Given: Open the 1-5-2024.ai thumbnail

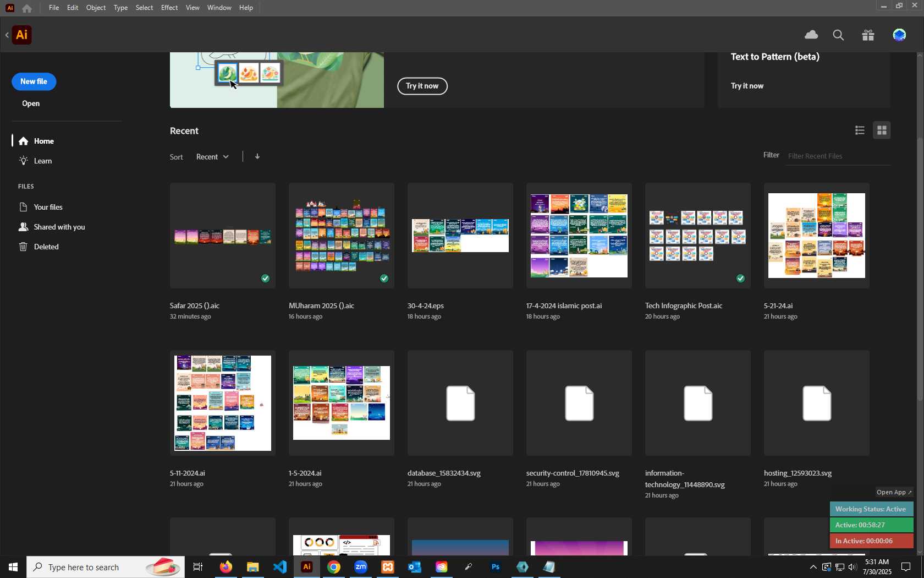Looking at the screenshot, I should [x=342, y=403].
